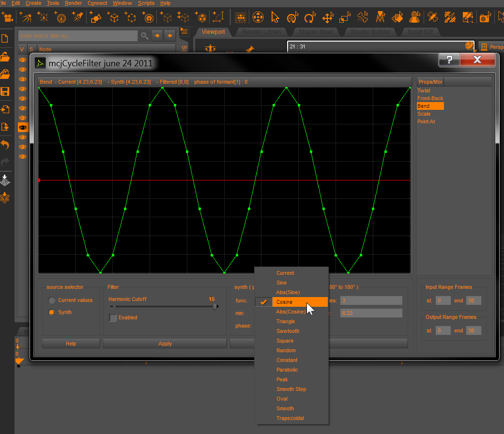Image resolution: width=504 pixels, height=434 pixels.
Task: Click the magnifier search icon in Scene filter
Action: 144,36
